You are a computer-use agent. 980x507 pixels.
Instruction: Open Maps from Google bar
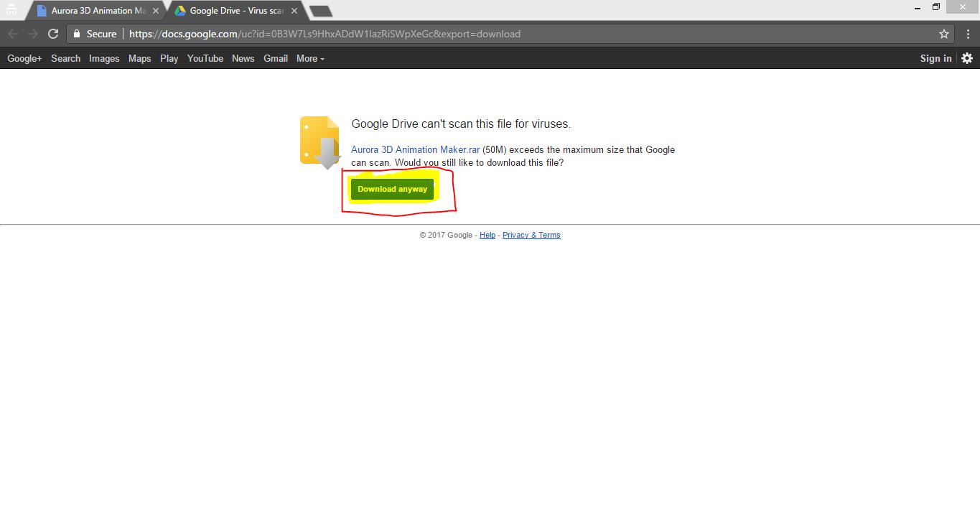pyautogui.click(x=140, y=58)
